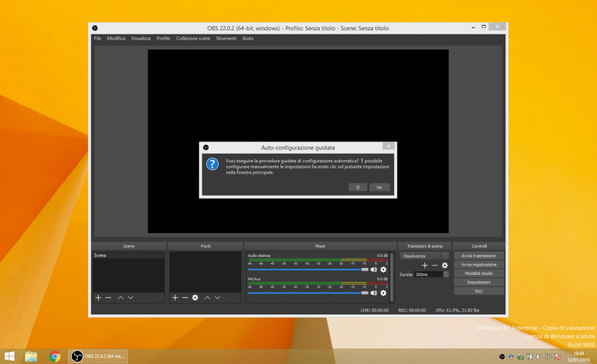Click Avvia registrazione to start recording
Screen dimensions: 597x364
coord(479,265)
